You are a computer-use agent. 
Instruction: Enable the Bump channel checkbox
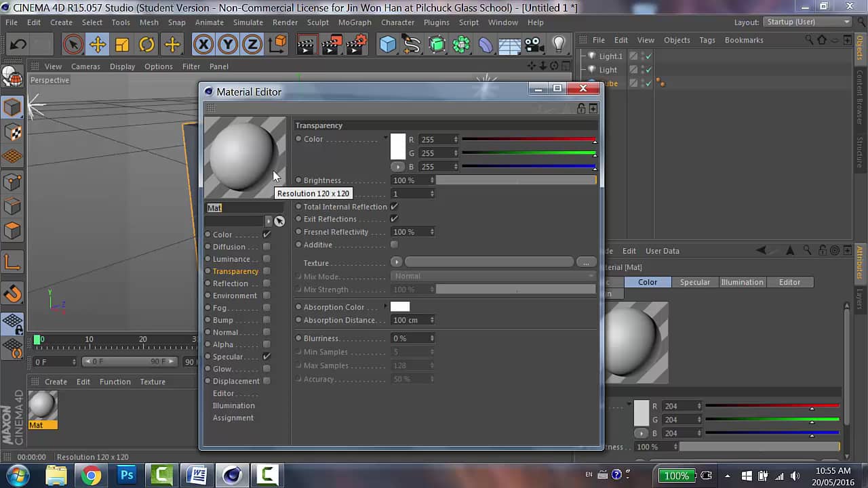click(267, 320)
